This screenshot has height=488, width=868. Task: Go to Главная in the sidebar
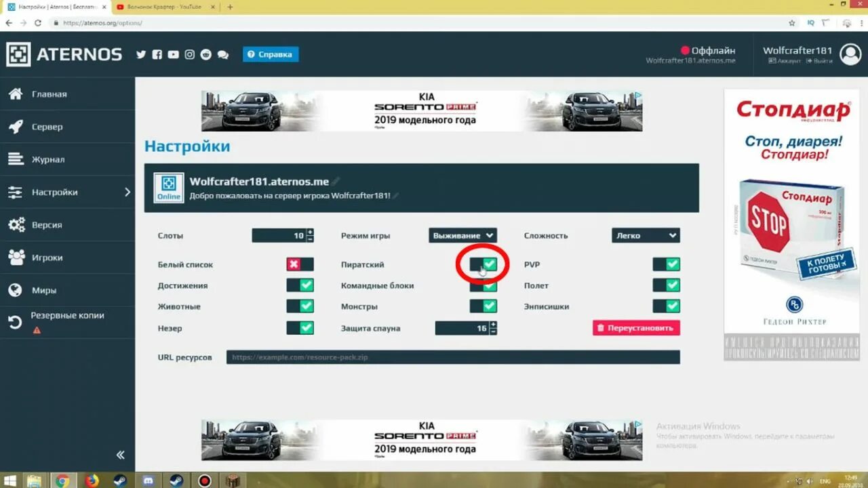coord(67,94)
